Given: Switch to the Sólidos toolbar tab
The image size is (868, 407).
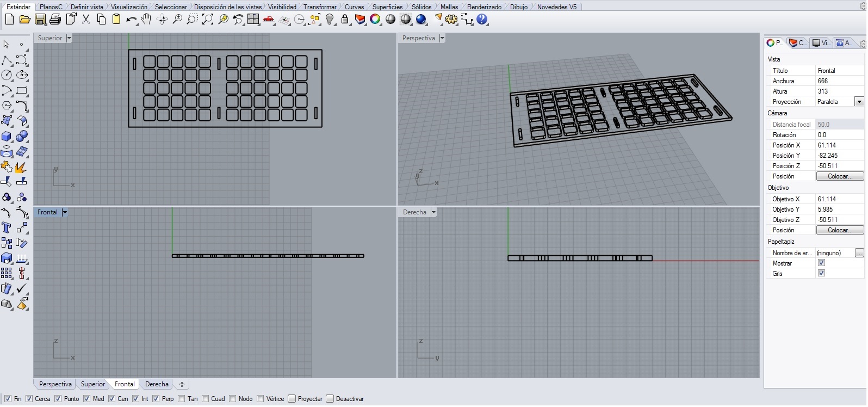Looking at the screenshot, I should [421, 7].
